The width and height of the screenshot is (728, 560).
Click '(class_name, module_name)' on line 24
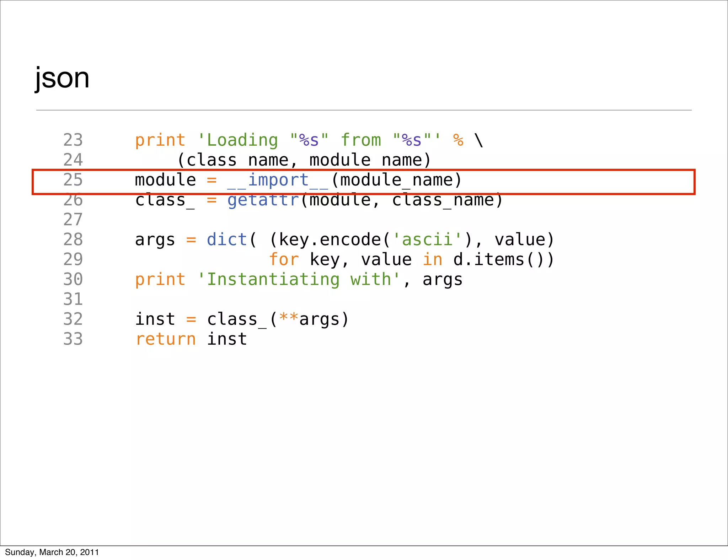coord(304,161)
